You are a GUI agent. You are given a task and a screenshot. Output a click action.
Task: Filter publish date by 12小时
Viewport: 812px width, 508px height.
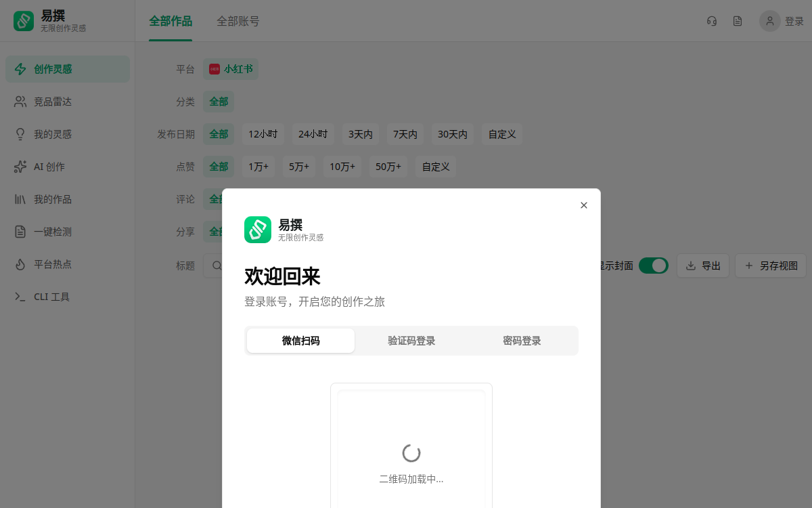[263, 134]
